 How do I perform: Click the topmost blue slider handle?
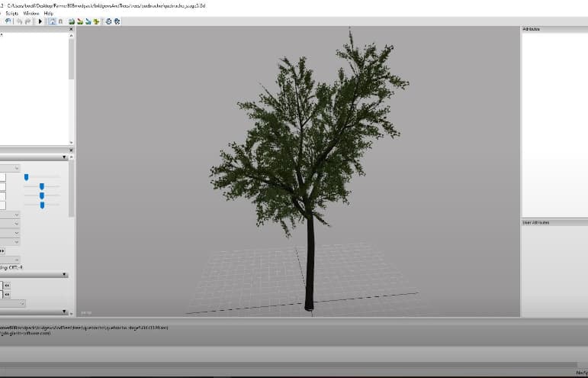tap(26, 177)
